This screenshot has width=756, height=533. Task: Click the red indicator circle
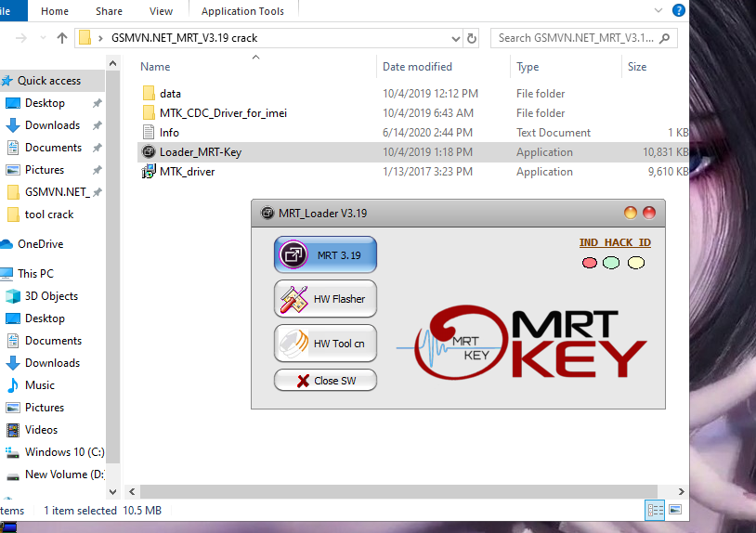click(x=589, y=263)
